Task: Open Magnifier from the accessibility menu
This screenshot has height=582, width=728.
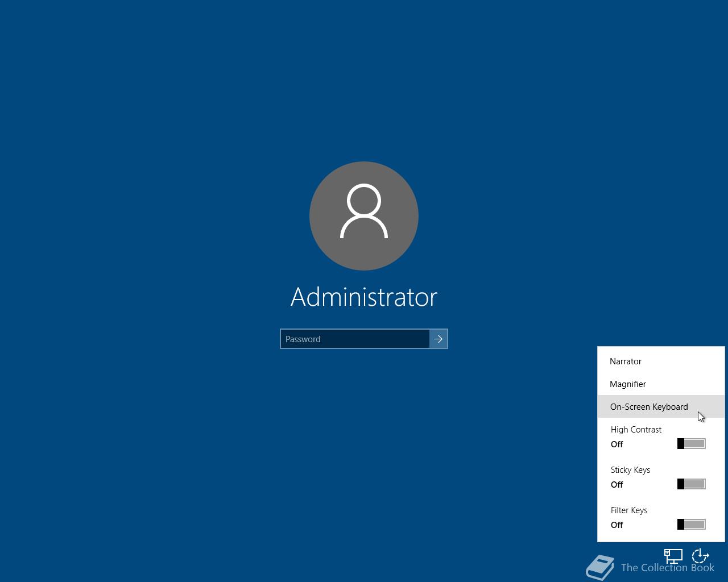Action: click(661, 384)
